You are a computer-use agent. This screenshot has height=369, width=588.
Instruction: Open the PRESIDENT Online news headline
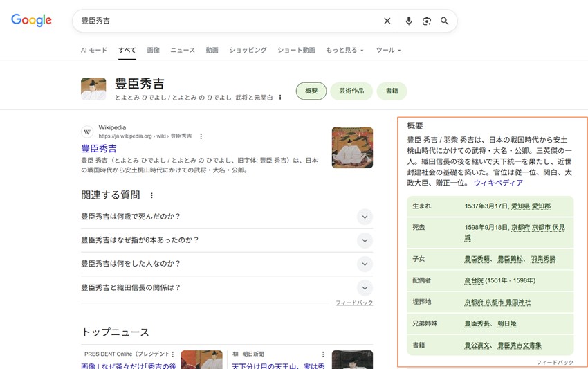(x=128, y=366)
